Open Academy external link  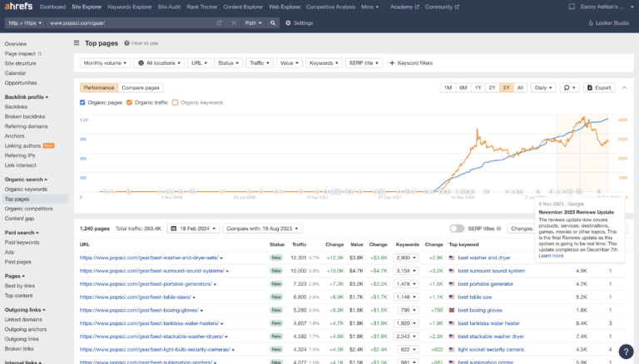click(404, 7)
